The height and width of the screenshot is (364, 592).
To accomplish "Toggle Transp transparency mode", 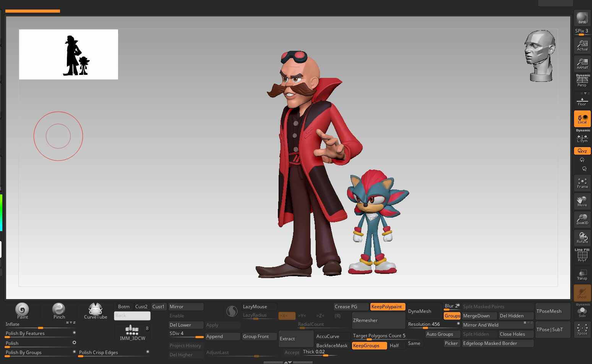I will pos(582,274).
